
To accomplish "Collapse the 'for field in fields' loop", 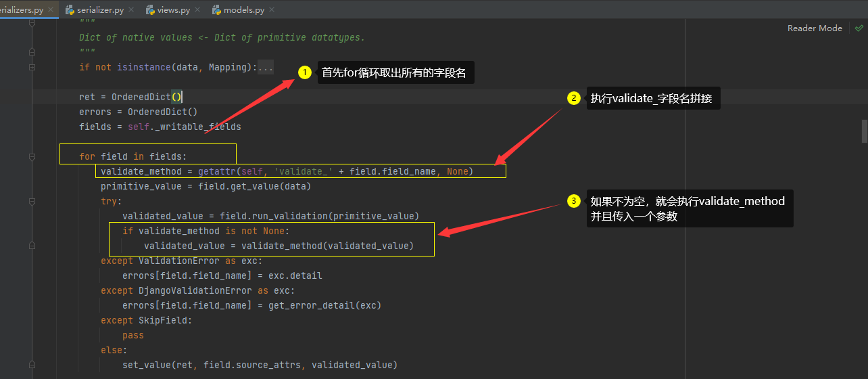I will point(32,156).
